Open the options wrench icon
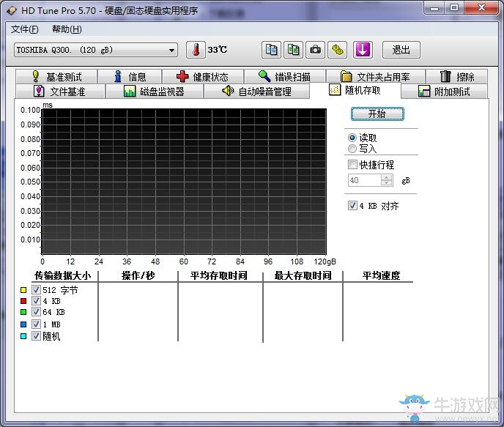504x427 pixels. coord(338,50)
